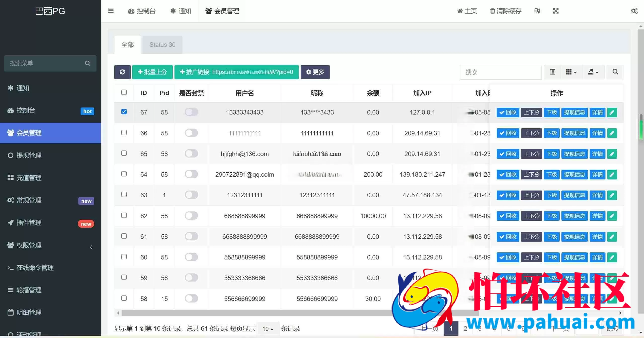Click the language switch icon in header

537,11
